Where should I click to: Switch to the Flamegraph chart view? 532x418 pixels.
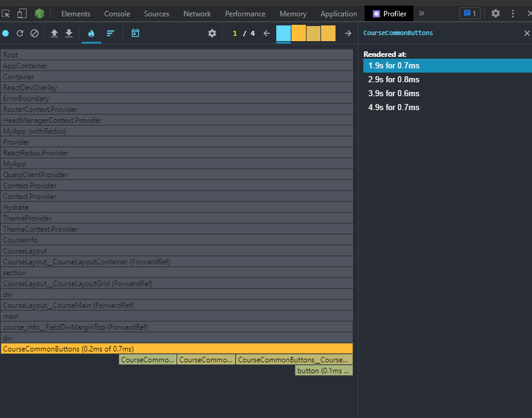click(91, 33)
